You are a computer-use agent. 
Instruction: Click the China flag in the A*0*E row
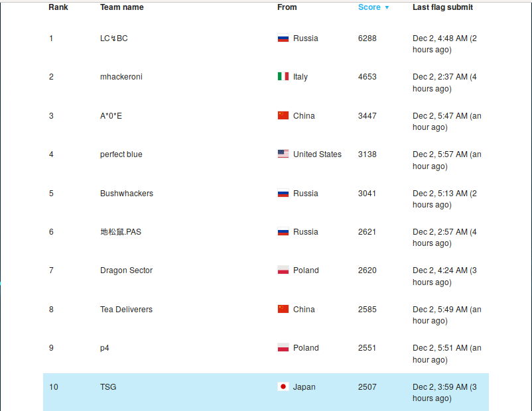pyautogui.click(x=283, y=115)
